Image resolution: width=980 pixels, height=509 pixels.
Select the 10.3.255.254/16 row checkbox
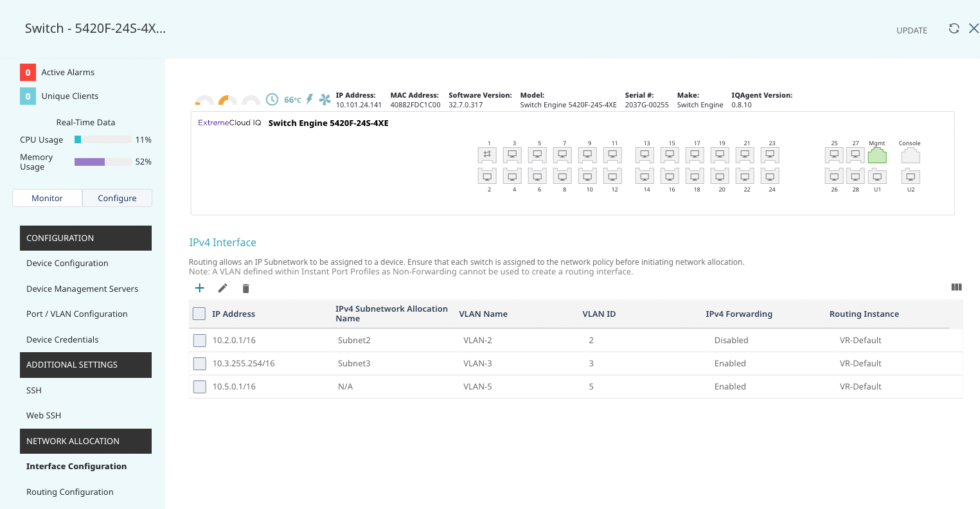point(200,364)
